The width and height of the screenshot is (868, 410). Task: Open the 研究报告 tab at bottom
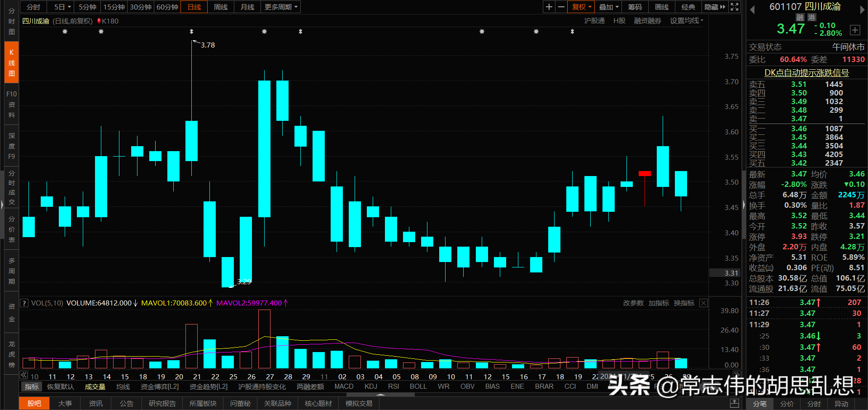click(162, 403)
